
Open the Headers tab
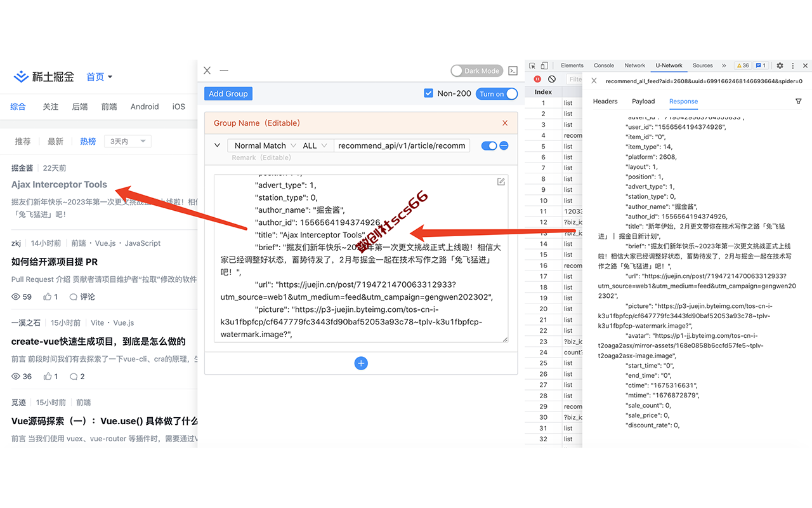click(605, 102)
